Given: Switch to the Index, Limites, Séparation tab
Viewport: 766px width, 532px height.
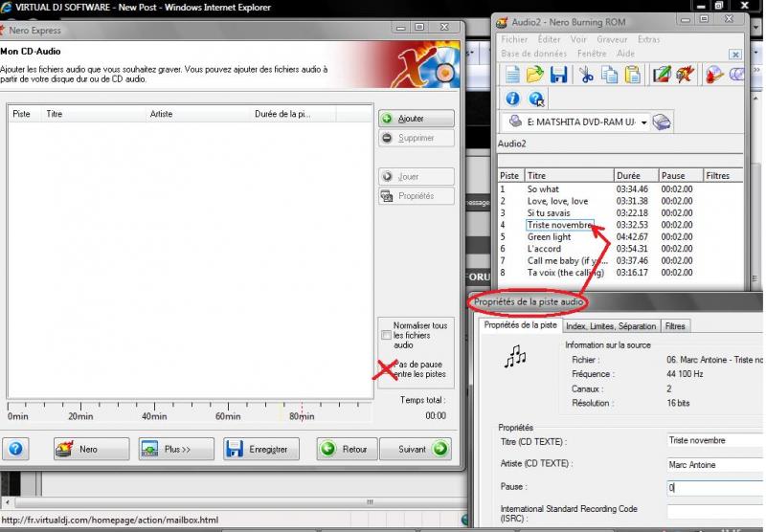Looking at the screenshot, I should 611,326.
